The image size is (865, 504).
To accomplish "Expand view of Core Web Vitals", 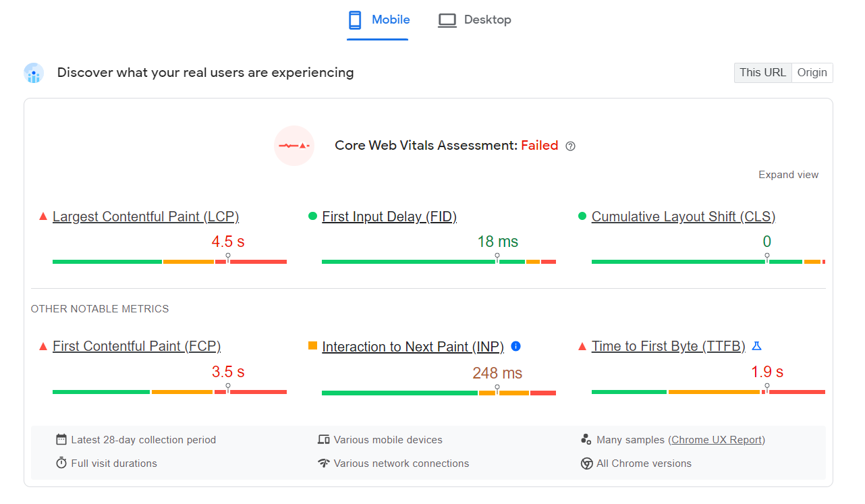I will [x=788, y=175].
